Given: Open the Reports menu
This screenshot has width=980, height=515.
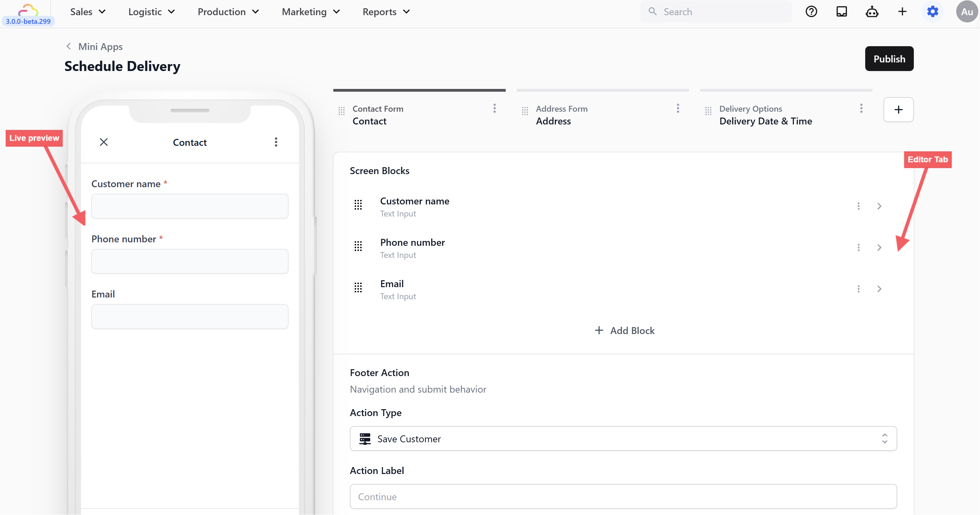Looking at the screenshot, I should click(386, 12).
